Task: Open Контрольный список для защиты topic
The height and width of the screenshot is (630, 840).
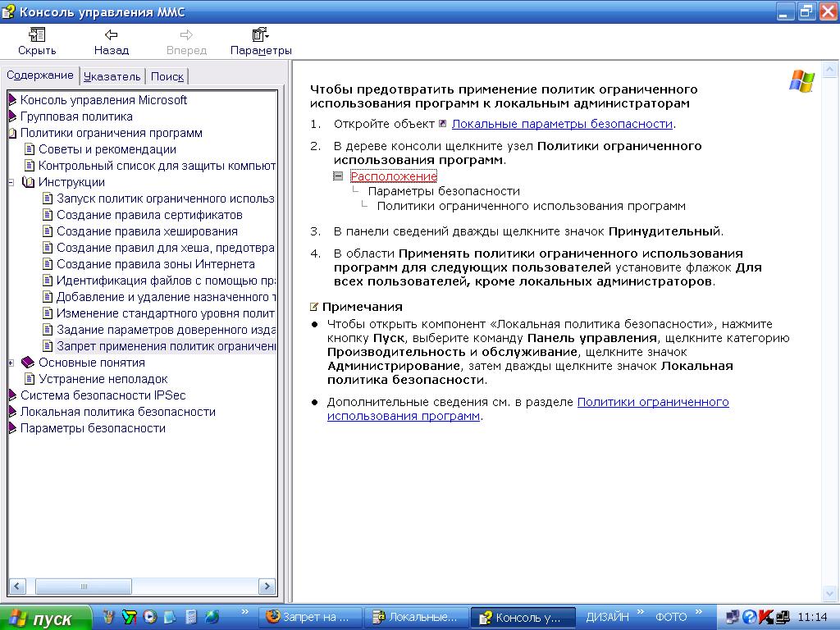Action: point(157,166)
